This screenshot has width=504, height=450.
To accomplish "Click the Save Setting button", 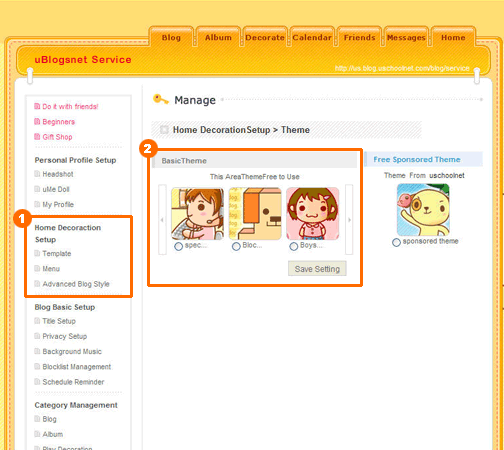I will pos(317,269).
